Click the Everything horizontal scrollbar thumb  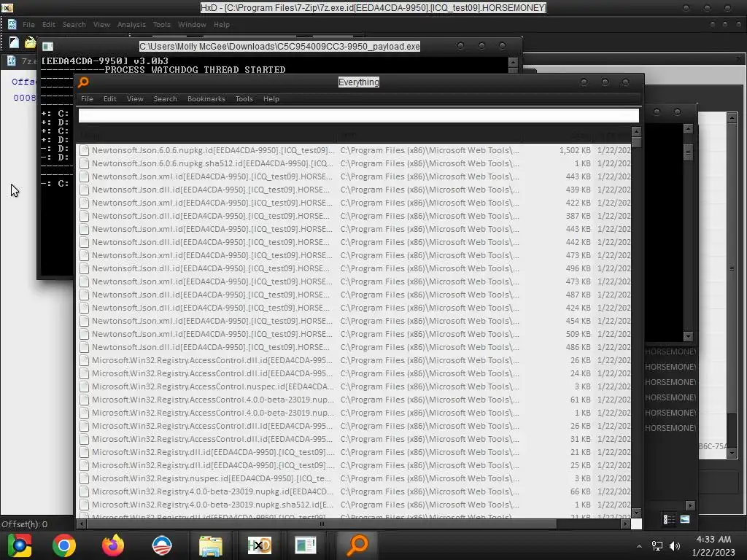coord(322,524)
